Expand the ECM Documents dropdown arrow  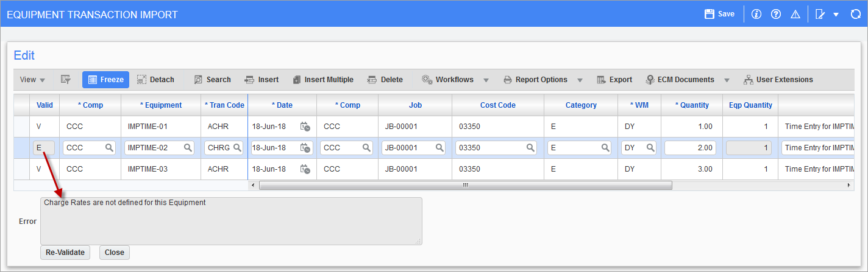(727, 80)
